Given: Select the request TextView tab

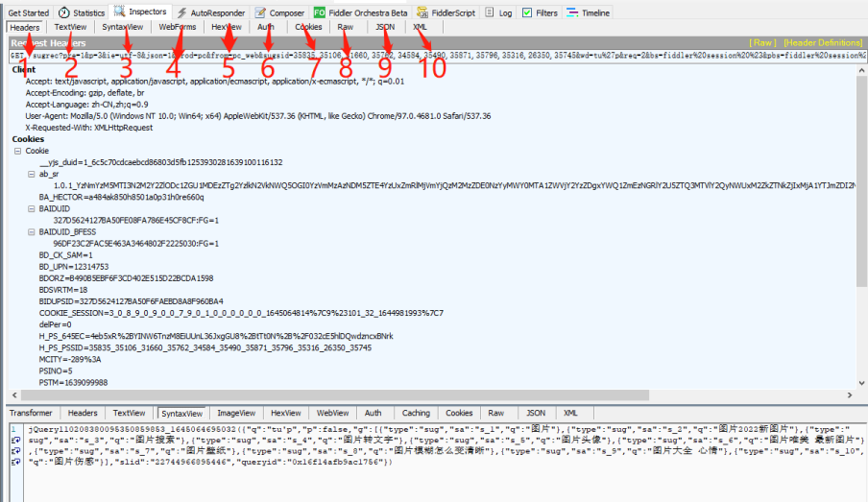Looking at the screenshot, I should (x=70, y=27).
